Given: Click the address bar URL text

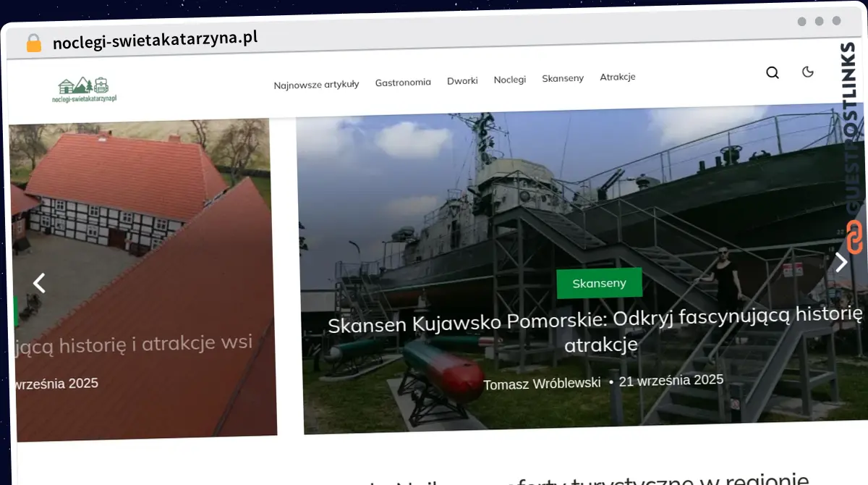Looking at the screenshot, I should (x=156, y=39).
